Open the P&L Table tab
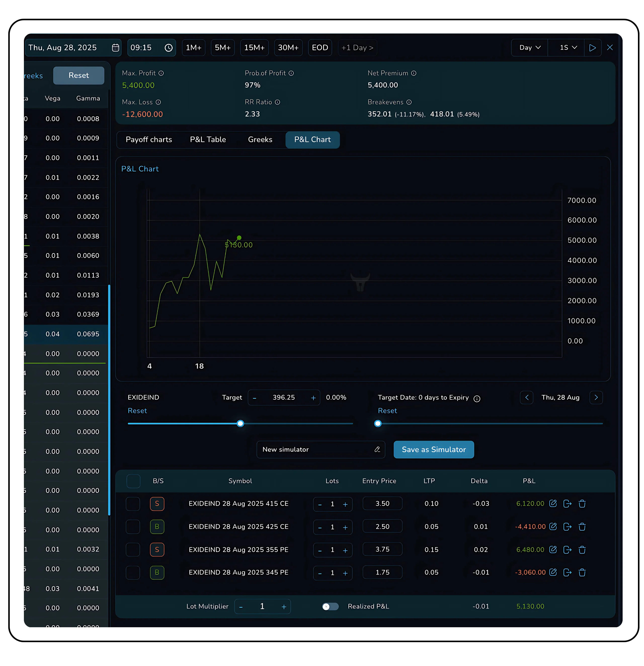 click(208, 140)
